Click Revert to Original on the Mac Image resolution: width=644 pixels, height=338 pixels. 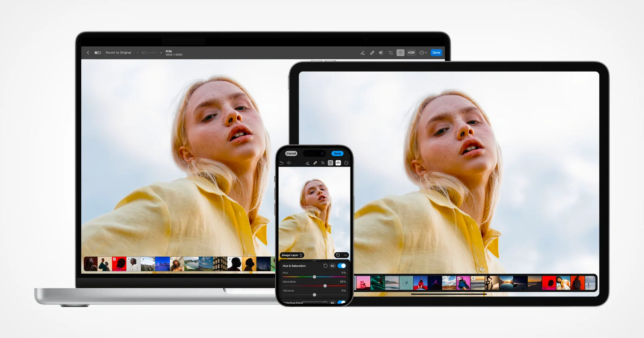click(118, 53)
